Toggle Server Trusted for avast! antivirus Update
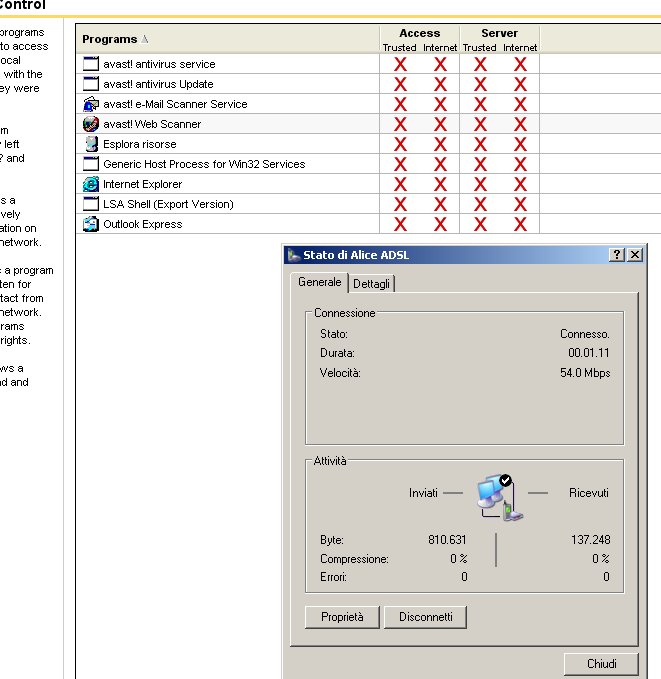The height and width of the screenshot is (679, 661). [x=480, y=84]
